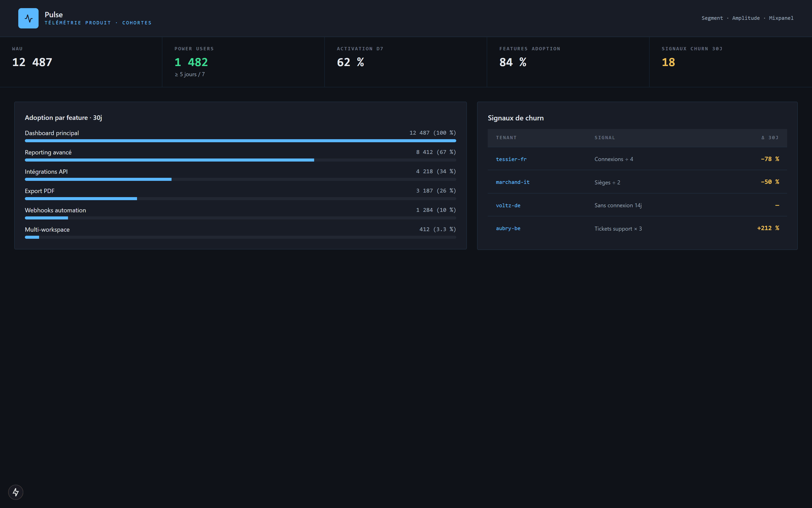
Task: Click the Export PDF progress bar
Action: 240,199
